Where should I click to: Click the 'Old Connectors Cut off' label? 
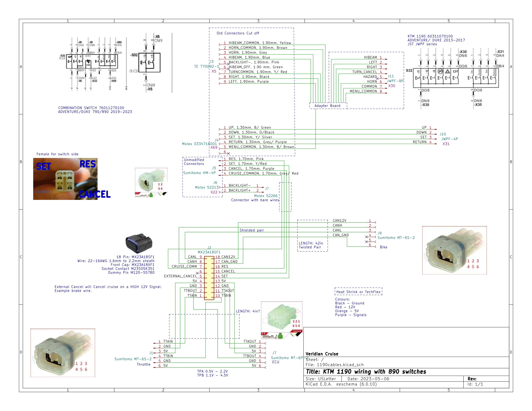pyautogui.click(x=238, y=33)
